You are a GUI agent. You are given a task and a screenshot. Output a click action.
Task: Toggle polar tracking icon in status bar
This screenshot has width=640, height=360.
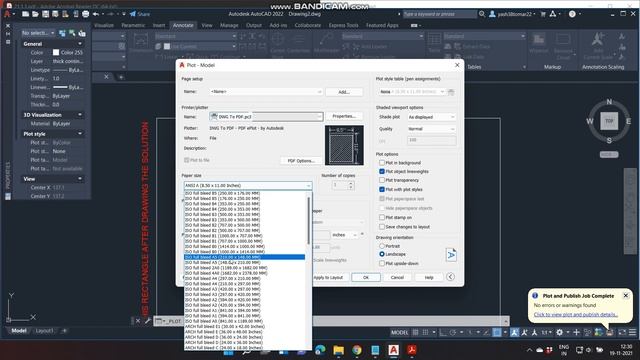[453, 332]
